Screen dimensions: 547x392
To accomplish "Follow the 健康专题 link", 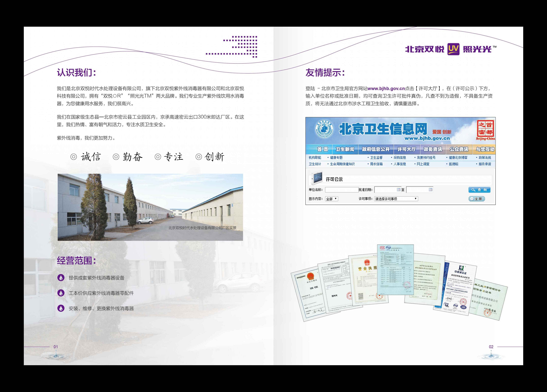I will (336, 158).
